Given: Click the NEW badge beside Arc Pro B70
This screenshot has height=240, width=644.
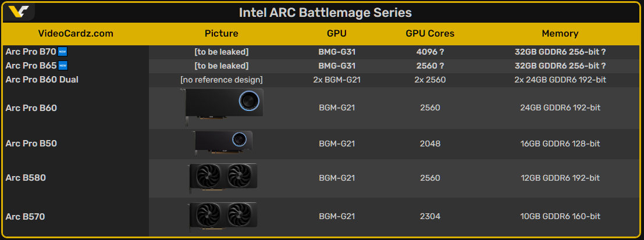Looking at the screenshot, I should (x=63, y=51).
